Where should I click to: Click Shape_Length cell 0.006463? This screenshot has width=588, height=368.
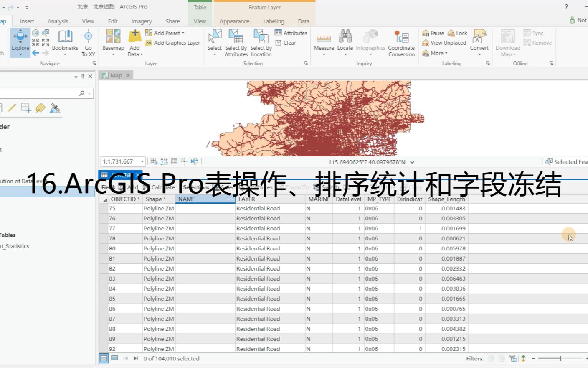(447, 279)
